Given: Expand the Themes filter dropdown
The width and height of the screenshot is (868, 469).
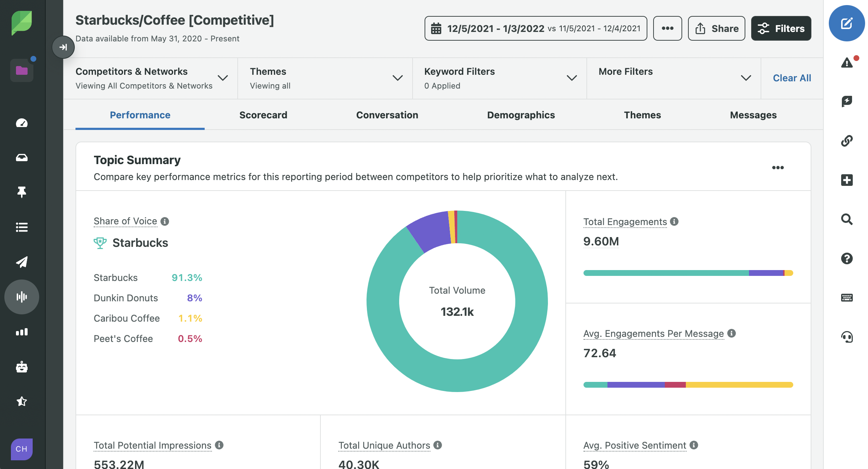Looking at the screenshot, I should (x=397, y=78).
